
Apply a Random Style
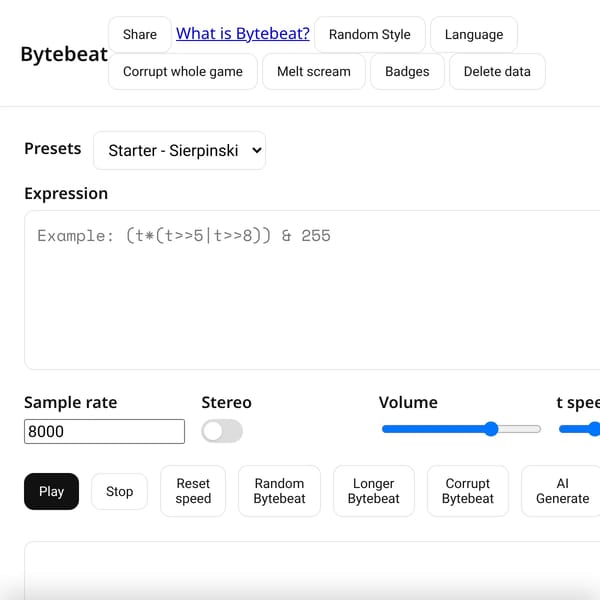[370, 34]
